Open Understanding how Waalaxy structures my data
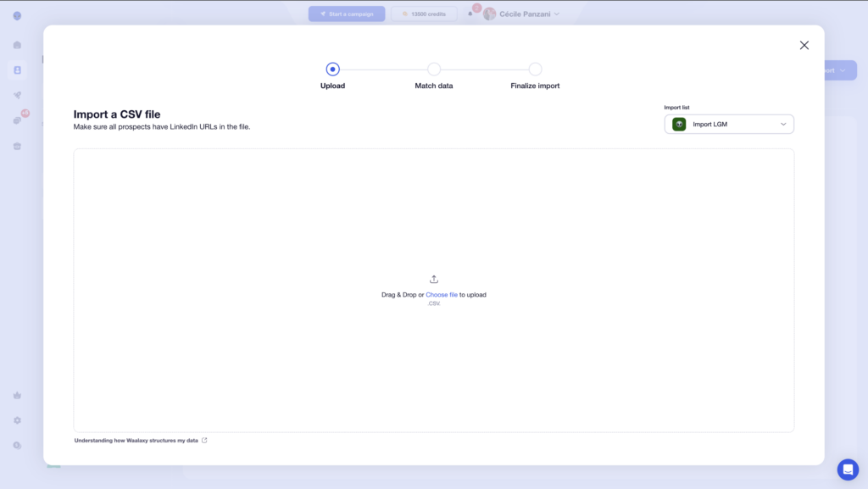This screenshot has width=868, height=489. point(136,440)
